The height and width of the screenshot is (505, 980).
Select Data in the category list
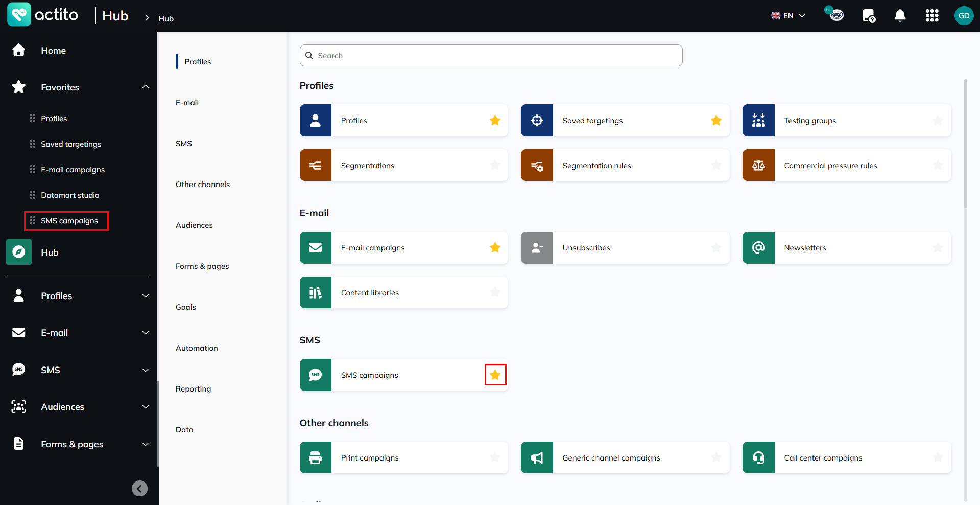(x=184, y=430)
